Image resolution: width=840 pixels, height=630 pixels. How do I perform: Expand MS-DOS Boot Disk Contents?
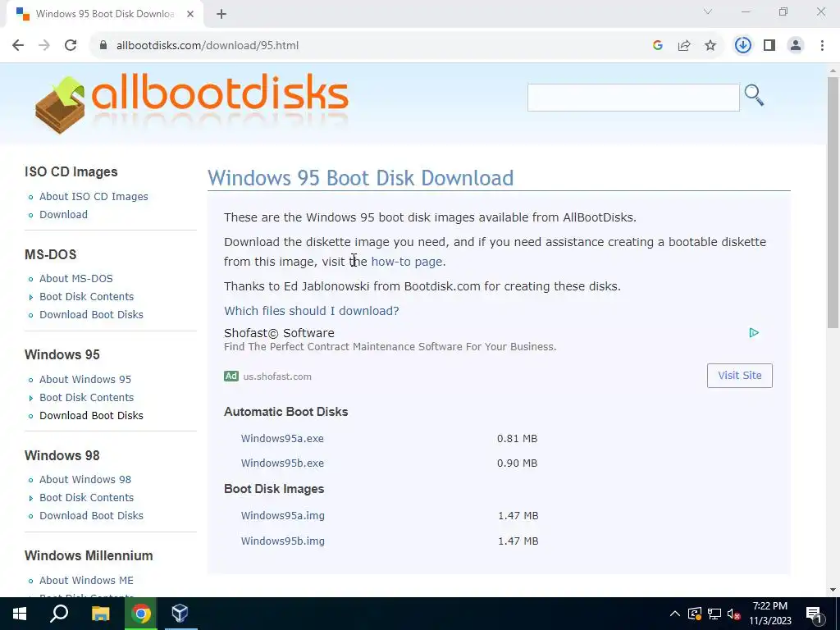coord(86,297)
